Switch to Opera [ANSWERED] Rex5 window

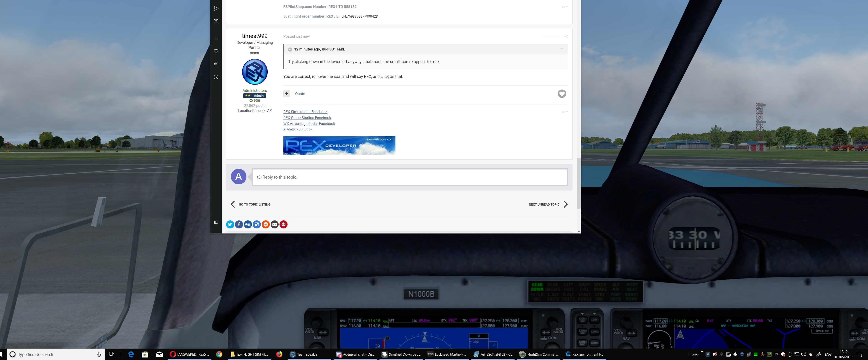point(189,354)
